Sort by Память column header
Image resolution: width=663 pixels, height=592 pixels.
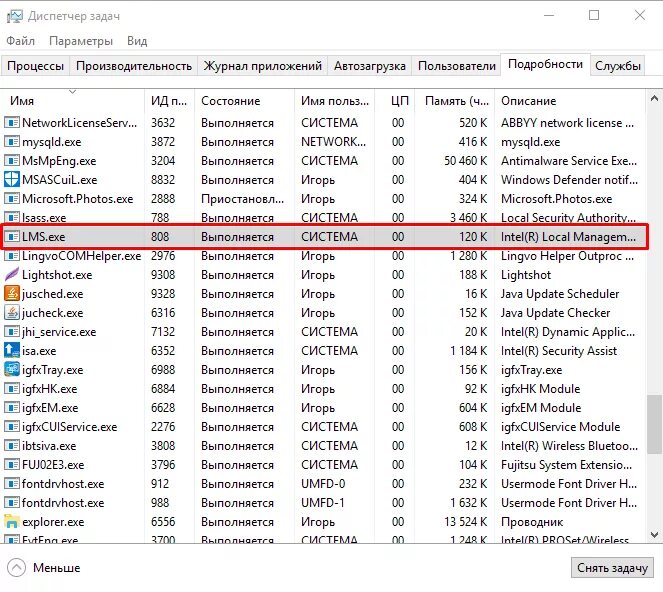pyautogui.click(x=454, y=101)
